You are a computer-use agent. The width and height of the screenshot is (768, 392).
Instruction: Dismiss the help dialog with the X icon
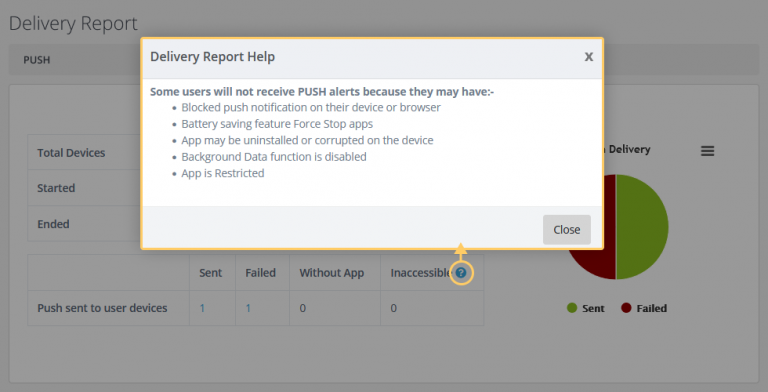(589, 57)
